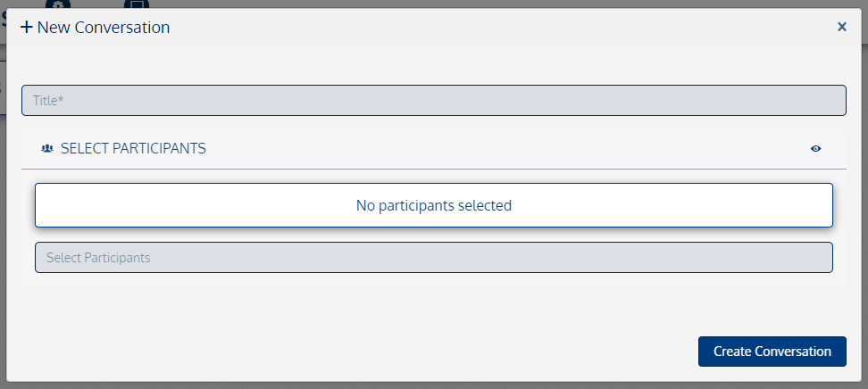
Task: Dismiss the dialog with the X icon
Action: tap(841, 27)
